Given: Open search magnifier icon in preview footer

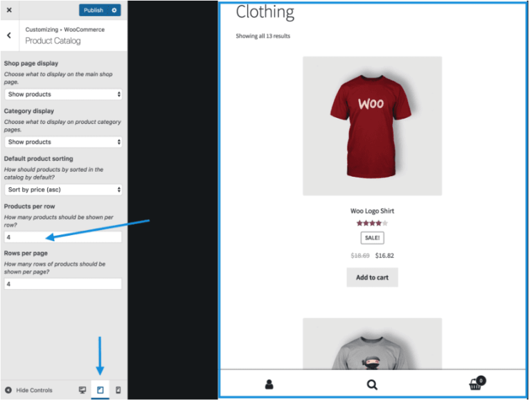Looking at the screenshot, I should [x=372, y=385].
